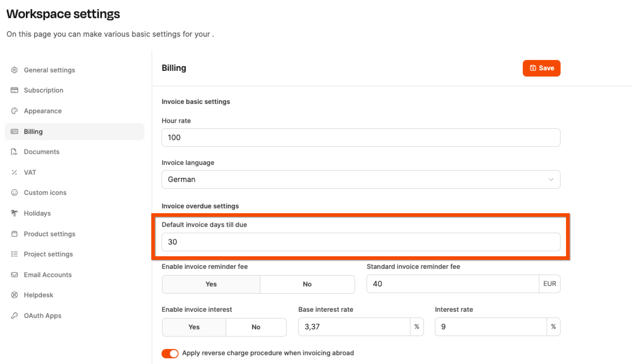Screen dimensions: 632x364
Task: Click the Default invoice days till due field
Action: coord(361,242)
